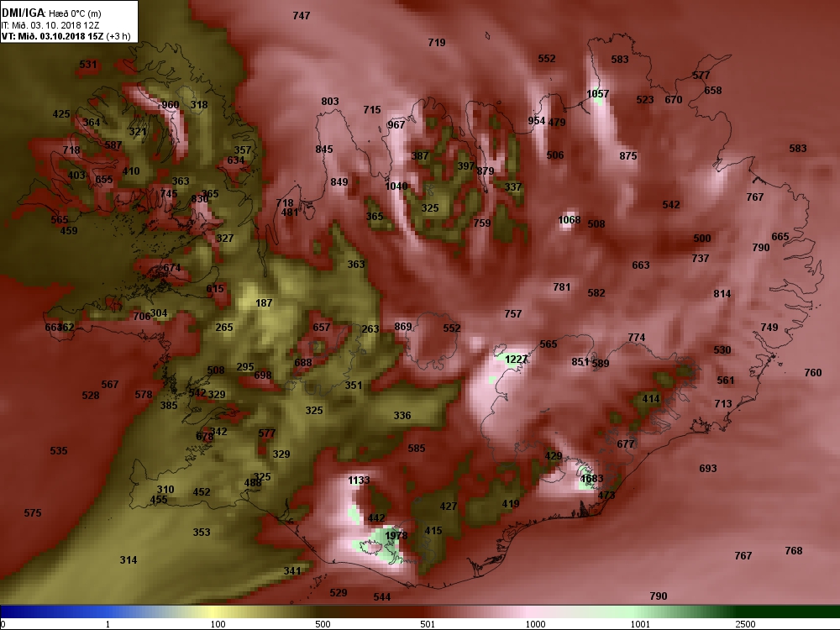Click the 851 value
The height and width of the screenshot is (630, 840).
pyautogui.click(x=580, y=361)
